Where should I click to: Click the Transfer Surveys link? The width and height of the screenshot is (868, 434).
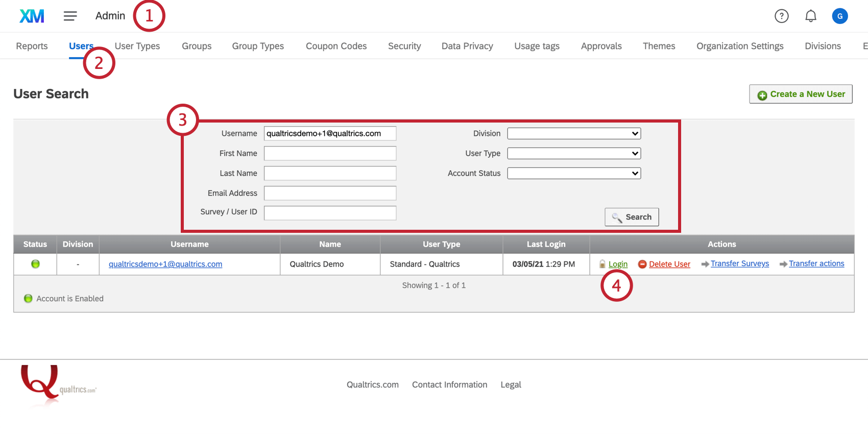[x=739, y=263]
